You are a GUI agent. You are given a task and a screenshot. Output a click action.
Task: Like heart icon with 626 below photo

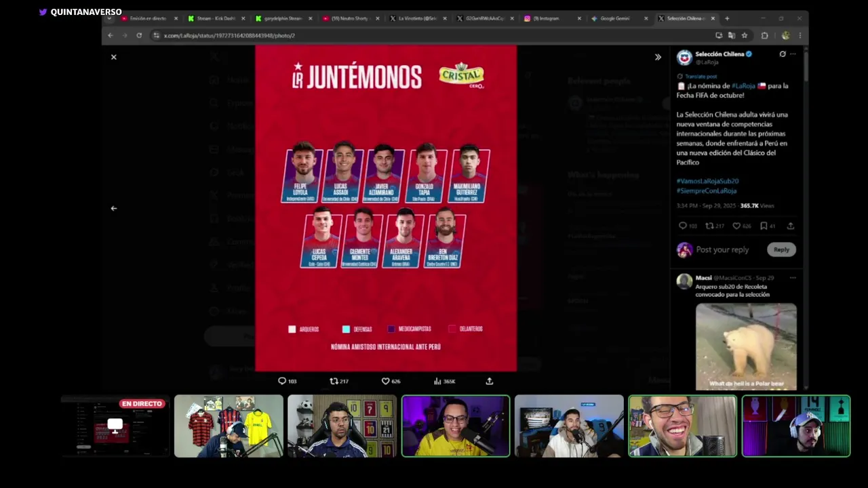[385, 381]
